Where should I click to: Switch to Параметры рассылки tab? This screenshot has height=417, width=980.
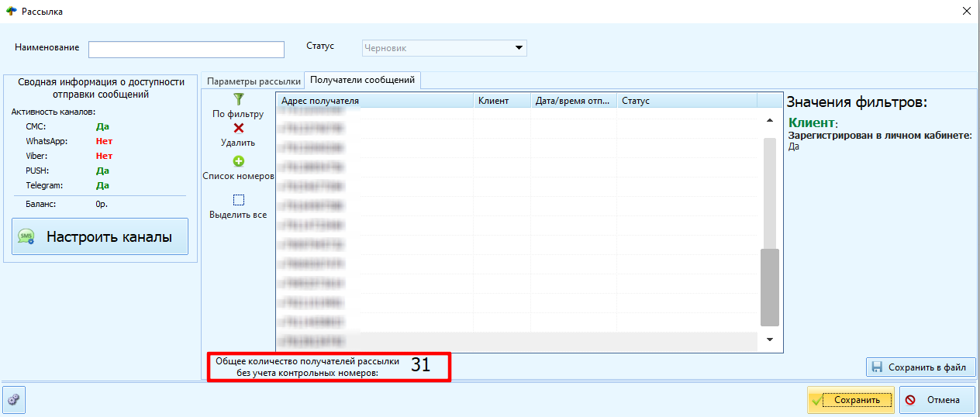point(254,81)
